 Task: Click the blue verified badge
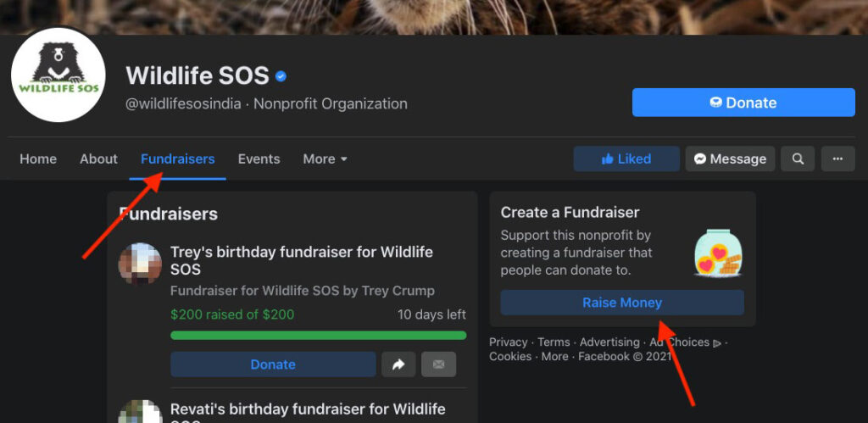(x=281, y=76)
